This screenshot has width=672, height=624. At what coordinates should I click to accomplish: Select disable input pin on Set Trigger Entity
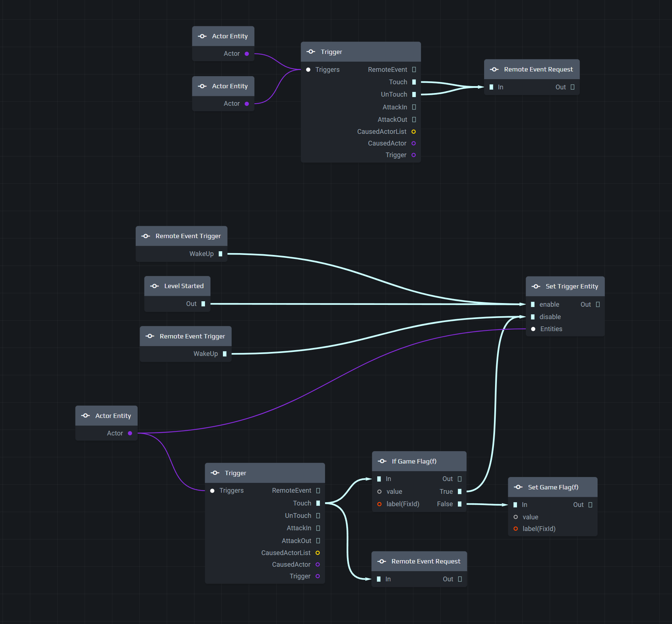533,317
